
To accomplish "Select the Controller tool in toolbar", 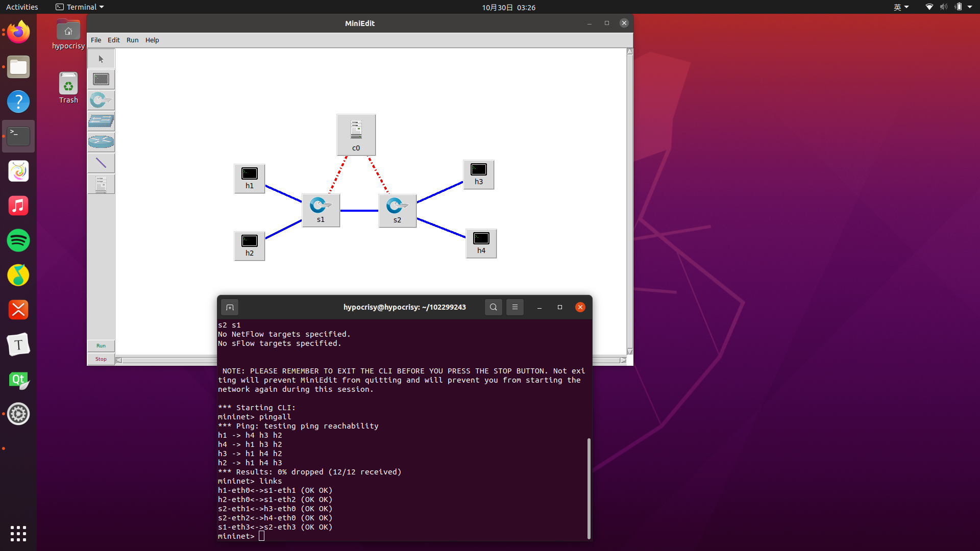I will [101, 184].
